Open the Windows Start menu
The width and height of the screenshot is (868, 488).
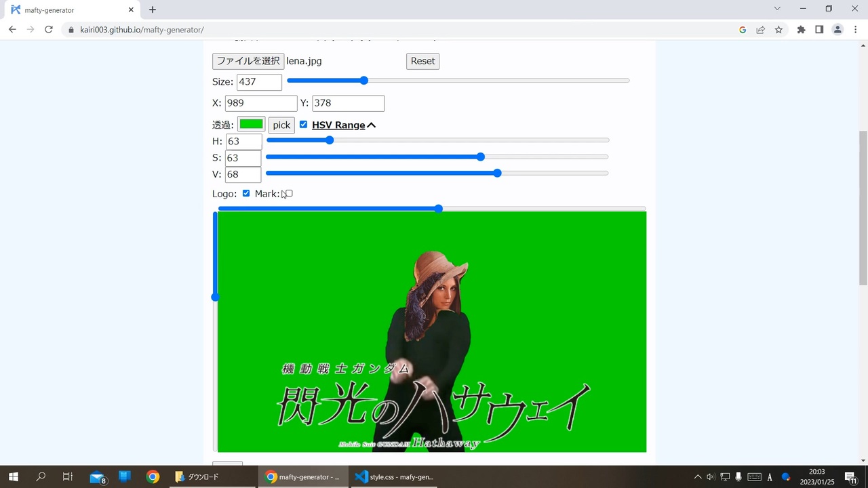click(x=13, y=476)
